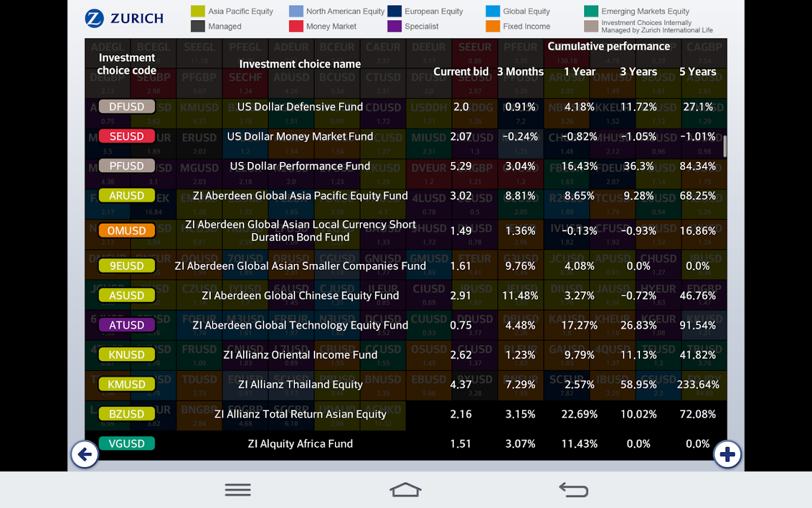This screenshot has width=812, height=508.
Task: Click the Current bid column header
Action: tap(461, 72)
